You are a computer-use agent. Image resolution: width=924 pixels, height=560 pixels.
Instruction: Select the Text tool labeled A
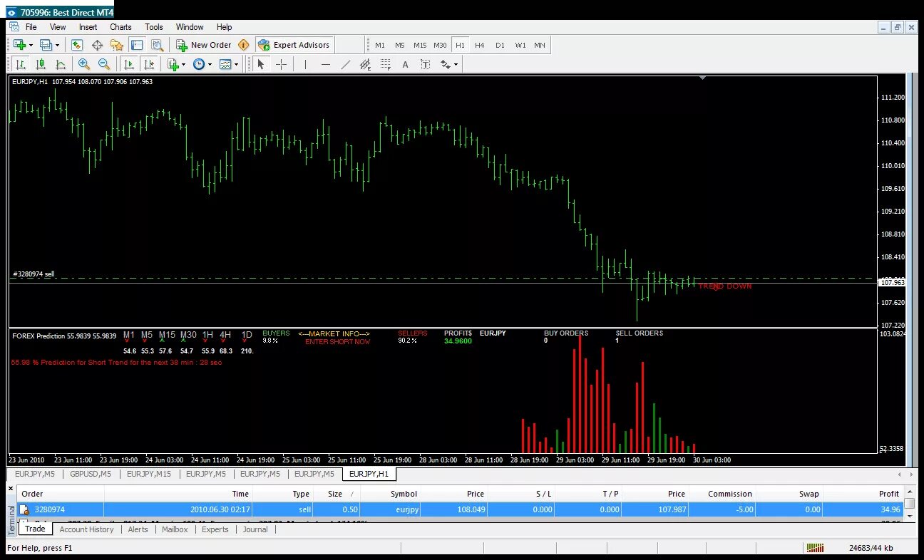406,64
